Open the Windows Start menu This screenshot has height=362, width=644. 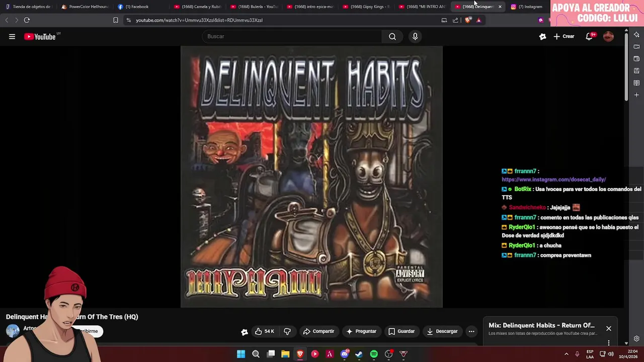(241, 354)
